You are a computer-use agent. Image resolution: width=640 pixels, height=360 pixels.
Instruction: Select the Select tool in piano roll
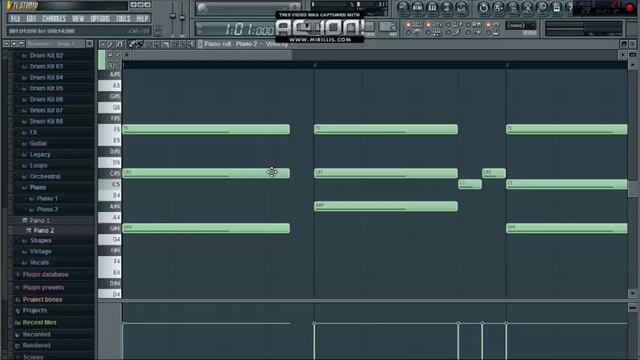pyautogui.click(x=173, y=44)
